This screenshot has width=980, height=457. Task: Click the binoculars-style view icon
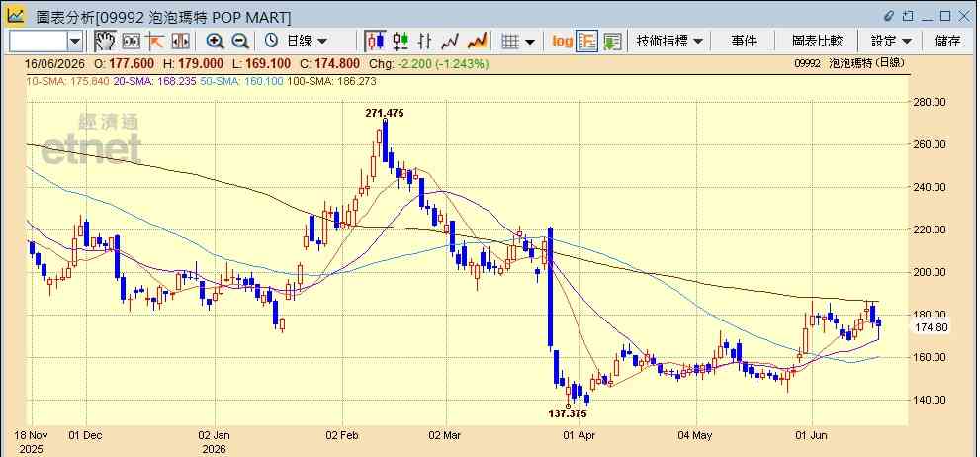click(132, 42)
